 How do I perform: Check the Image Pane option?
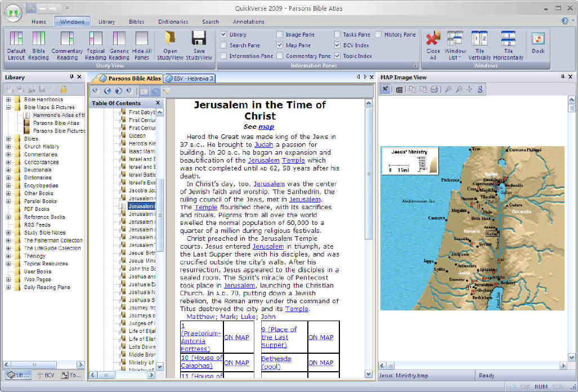click(x=280, y=34)
